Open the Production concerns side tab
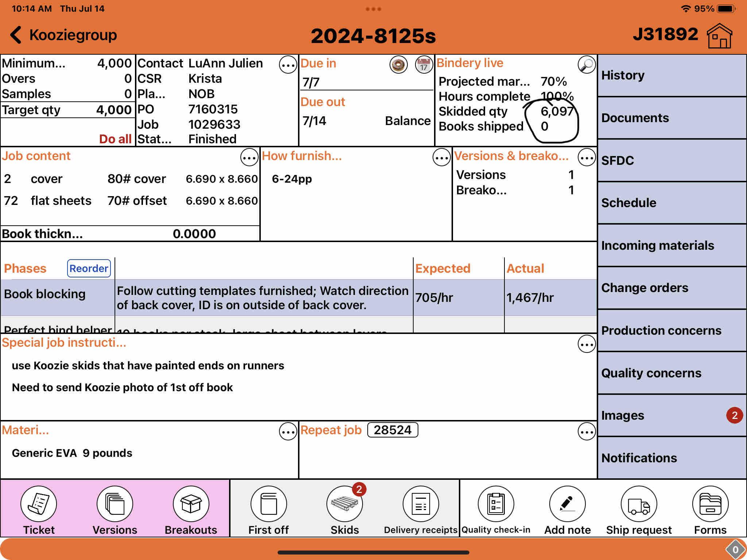The height and width of the screenshot is (560, 747). [672, 330]
